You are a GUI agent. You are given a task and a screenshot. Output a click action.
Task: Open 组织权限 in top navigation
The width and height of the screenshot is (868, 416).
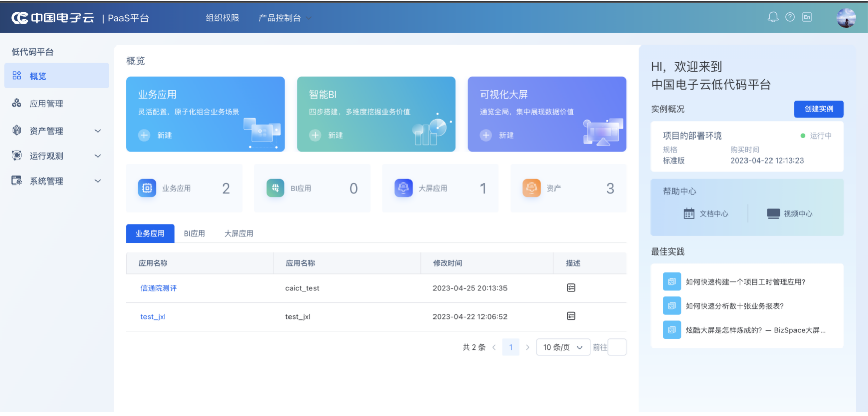tap(223, 18)
